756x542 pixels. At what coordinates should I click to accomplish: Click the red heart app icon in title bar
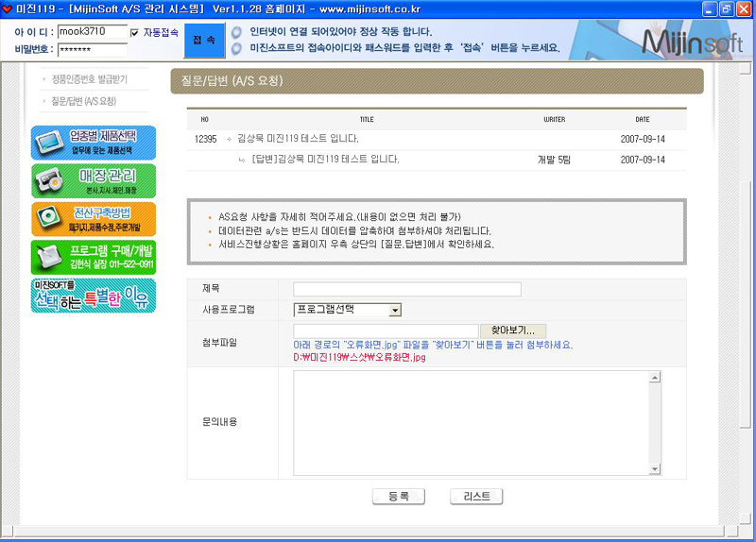[x=8, y=8]
